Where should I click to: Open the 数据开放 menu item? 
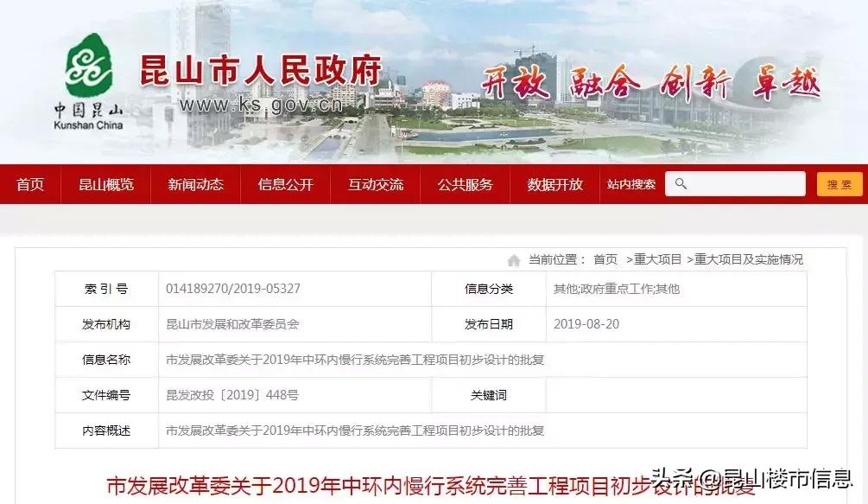(x=554, y=184)
